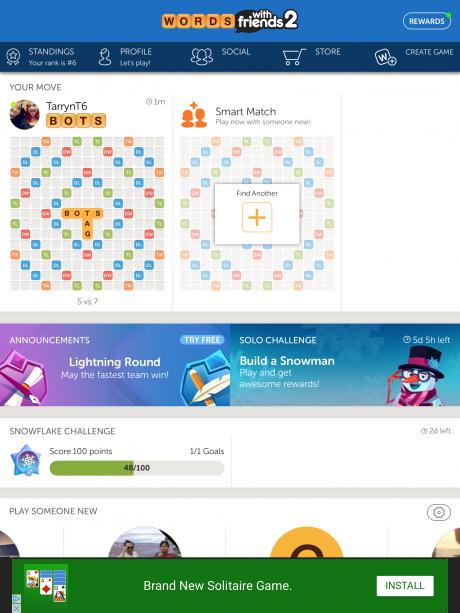Click the Words With Friends 2 logo
Viewport: 460px width, 613px height.
pyautogui.click(x=230, y=20)
